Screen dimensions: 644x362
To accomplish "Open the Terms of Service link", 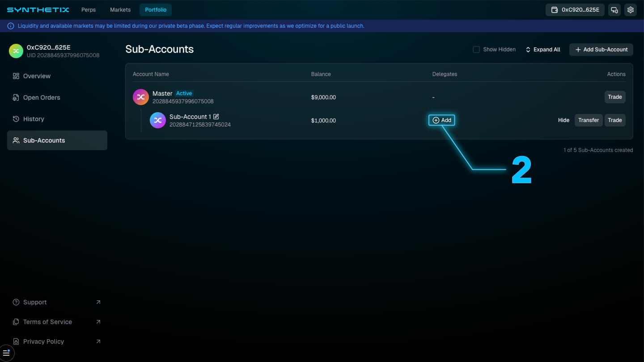I will click(x=47, y=322).
